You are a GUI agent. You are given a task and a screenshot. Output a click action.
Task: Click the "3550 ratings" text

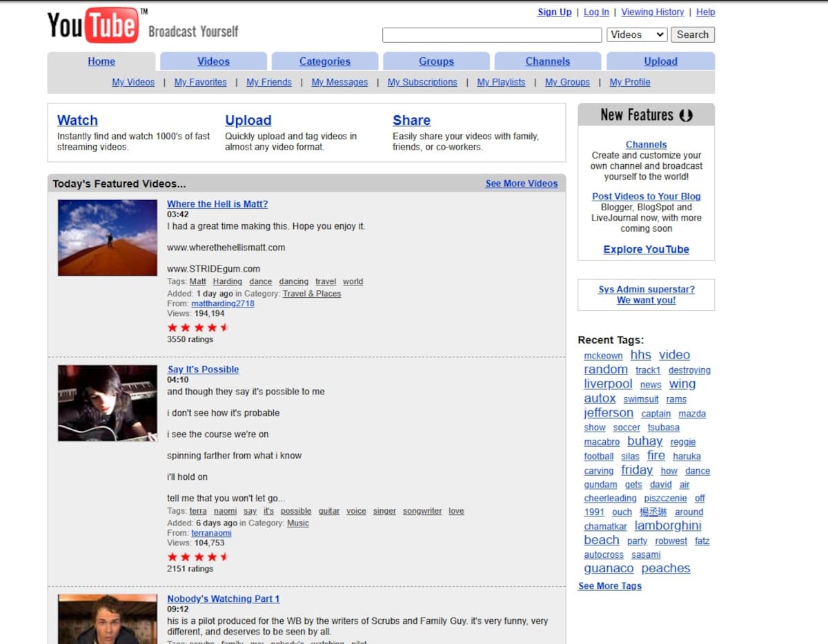(190, 339)
